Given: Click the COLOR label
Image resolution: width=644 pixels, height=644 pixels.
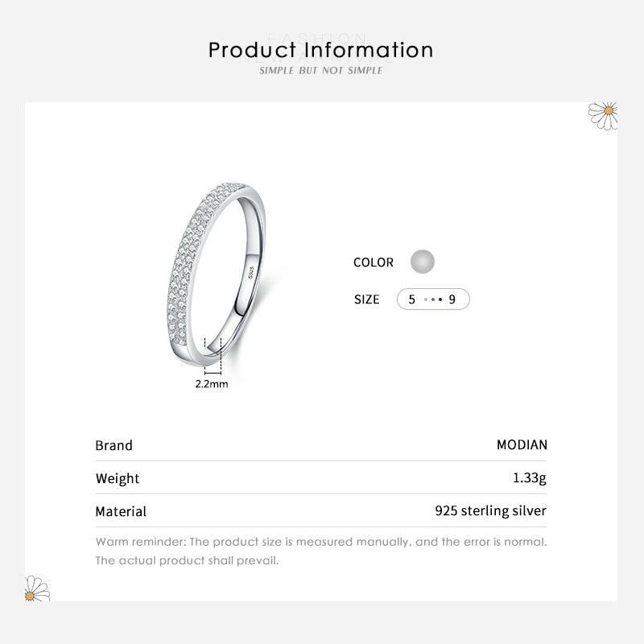Looking at the screenshot, I should click(x=374, y=262).
